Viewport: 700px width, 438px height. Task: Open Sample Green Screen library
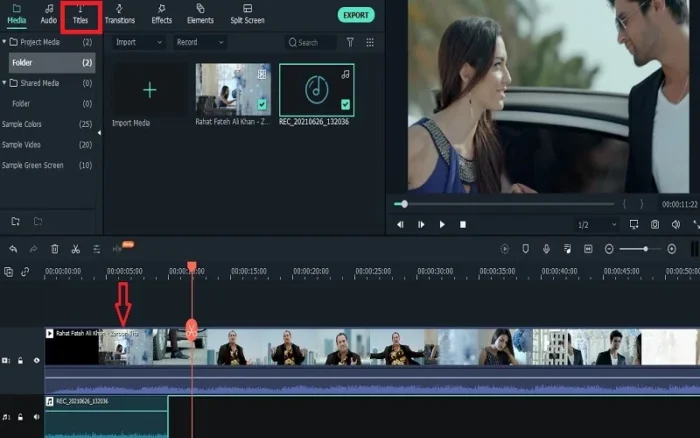pyautogui.click(x=48, y=165)
